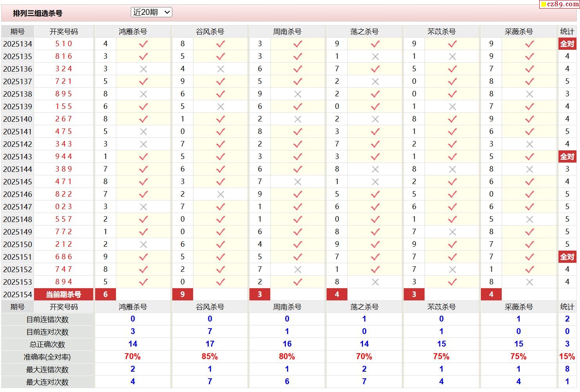Open the 近20期 period dropdown

pos(151,12)
